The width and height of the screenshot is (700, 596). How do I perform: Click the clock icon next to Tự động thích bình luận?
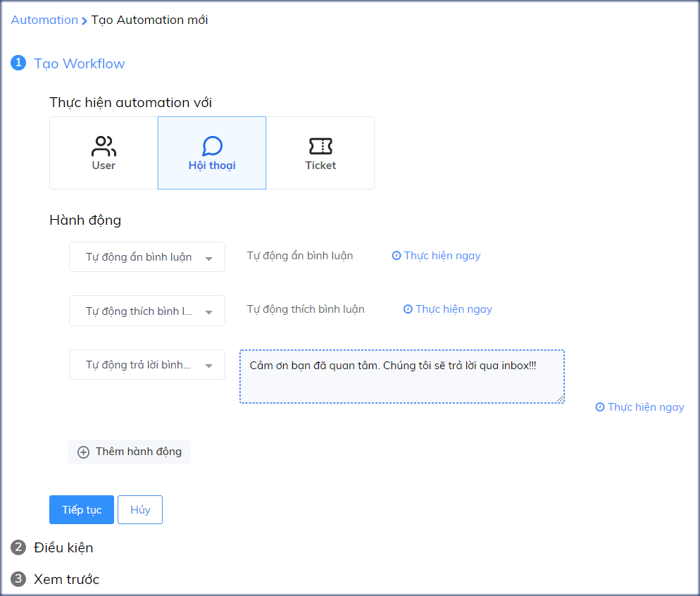click(408, 309)
